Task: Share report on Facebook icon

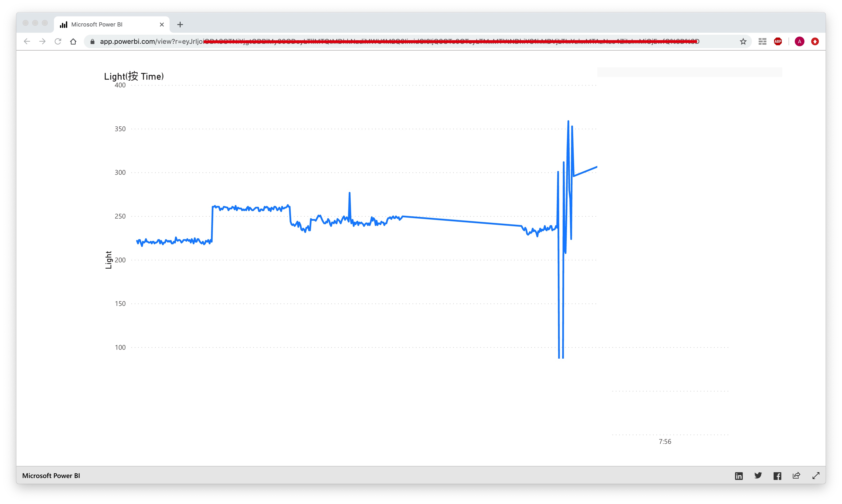Action: (777, 476)
